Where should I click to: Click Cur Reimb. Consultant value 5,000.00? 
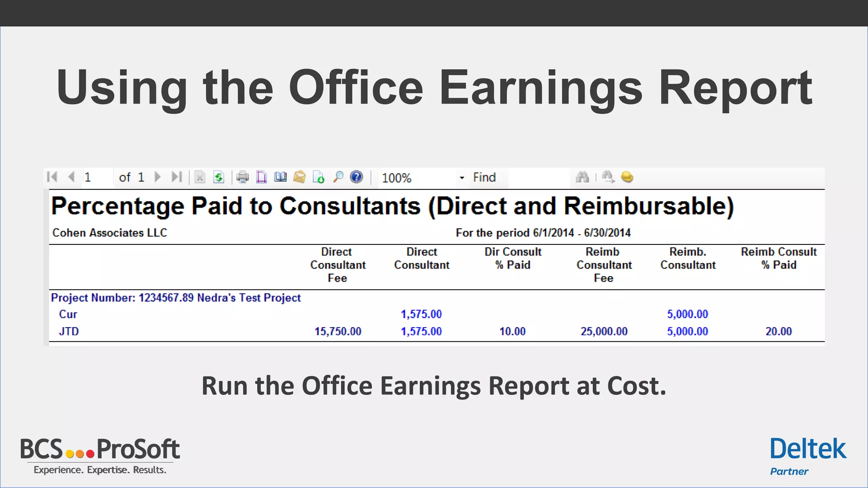pos(687,314)
